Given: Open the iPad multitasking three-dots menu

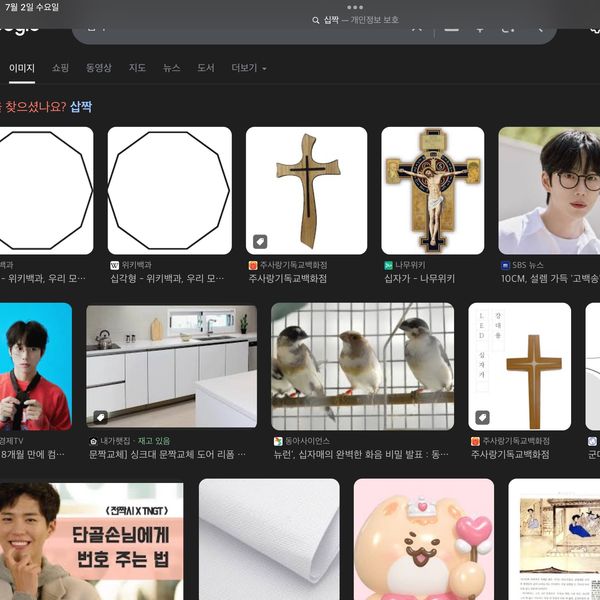Looking at the screenshot, I should (355, 7).
